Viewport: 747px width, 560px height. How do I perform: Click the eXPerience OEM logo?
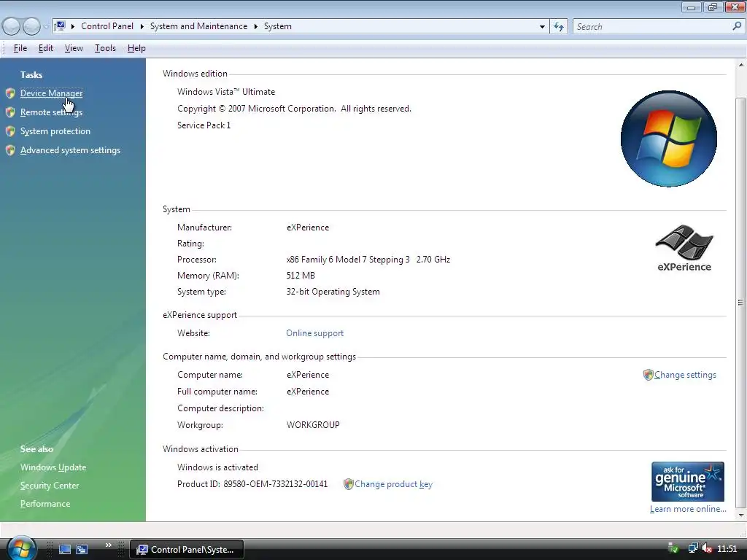pyautogui.click(x=684, y=248)
